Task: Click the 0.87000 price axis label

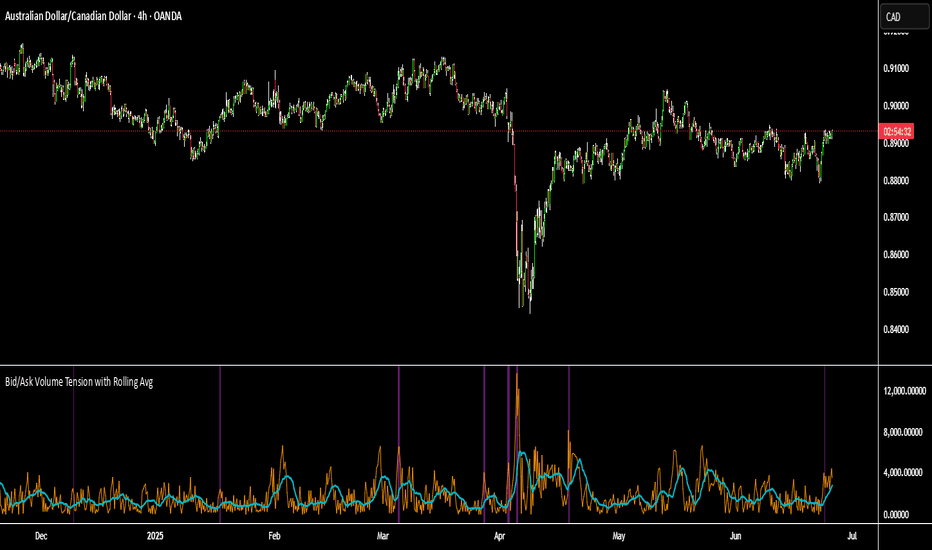Action: 896,217
